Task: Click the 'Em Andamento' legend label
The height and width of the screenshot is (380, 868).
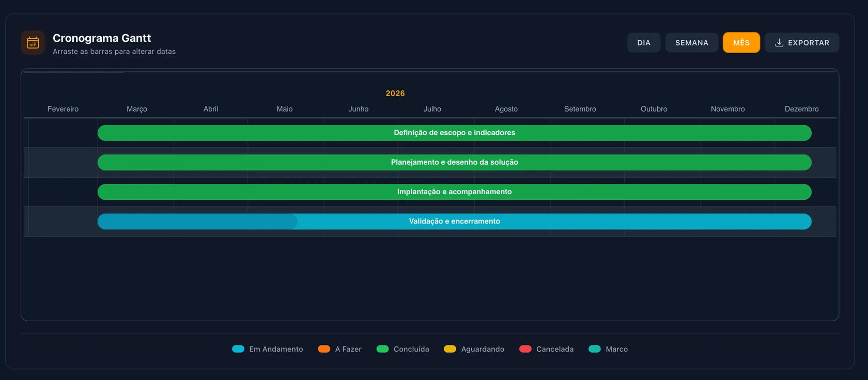Action: tap(276, 349)
